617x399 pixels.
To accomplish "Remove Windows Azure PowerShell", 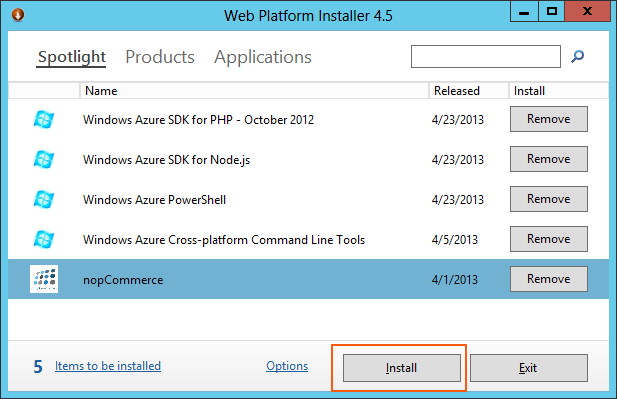I will click(x=549, y=199).
